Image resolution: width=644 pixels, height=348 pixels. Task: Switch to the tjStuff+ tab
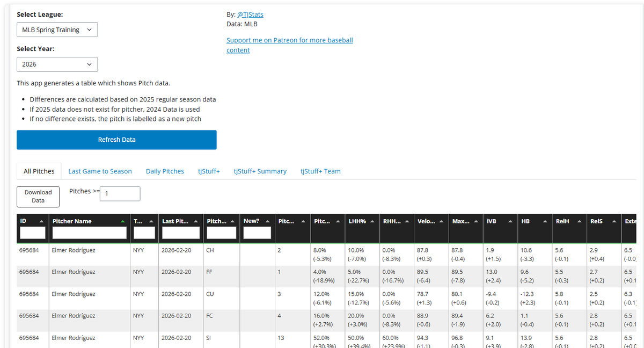(x=209, y=171)
